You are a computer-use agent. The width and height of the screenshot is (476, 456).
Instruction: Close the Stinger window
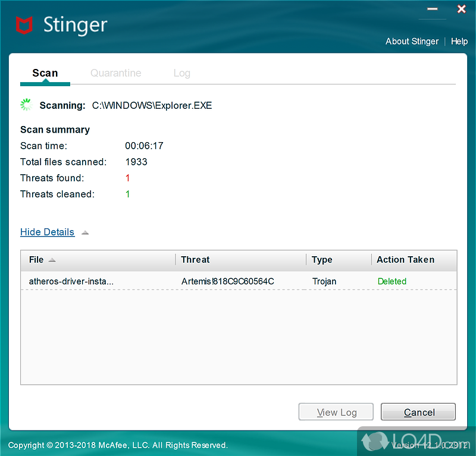[x=462, y=9]
